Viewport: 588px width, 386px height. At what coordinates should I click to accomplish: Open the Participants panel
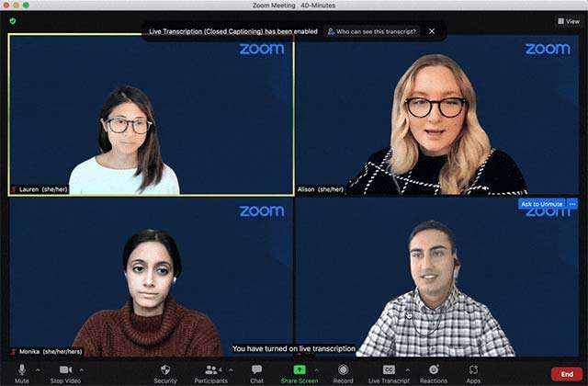click(x=210, y=374)
